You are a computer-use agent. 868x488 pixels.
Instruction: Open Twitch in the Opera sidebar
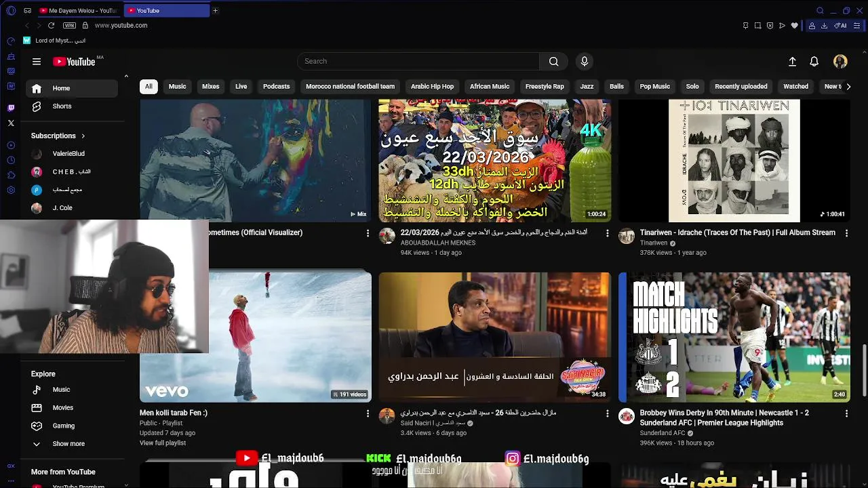[x=11, y=108]
